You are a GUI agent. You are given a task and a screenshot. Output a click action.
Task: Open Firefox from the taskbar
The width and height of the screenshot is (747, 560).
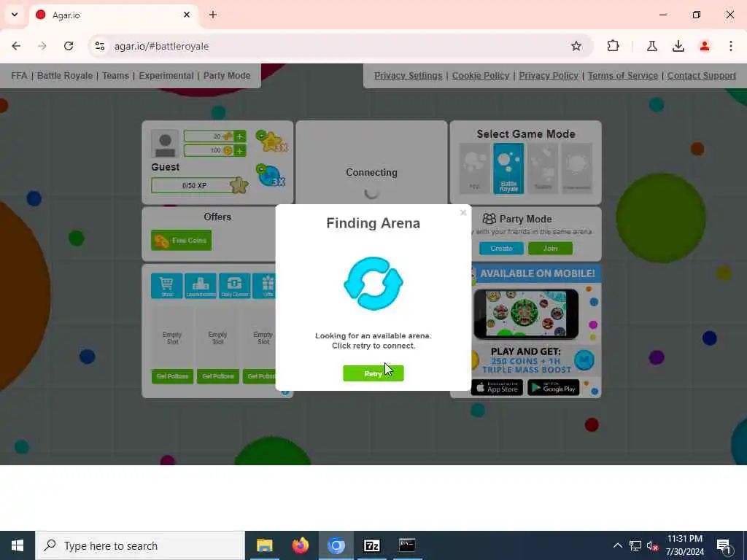[x=300, y=545]
